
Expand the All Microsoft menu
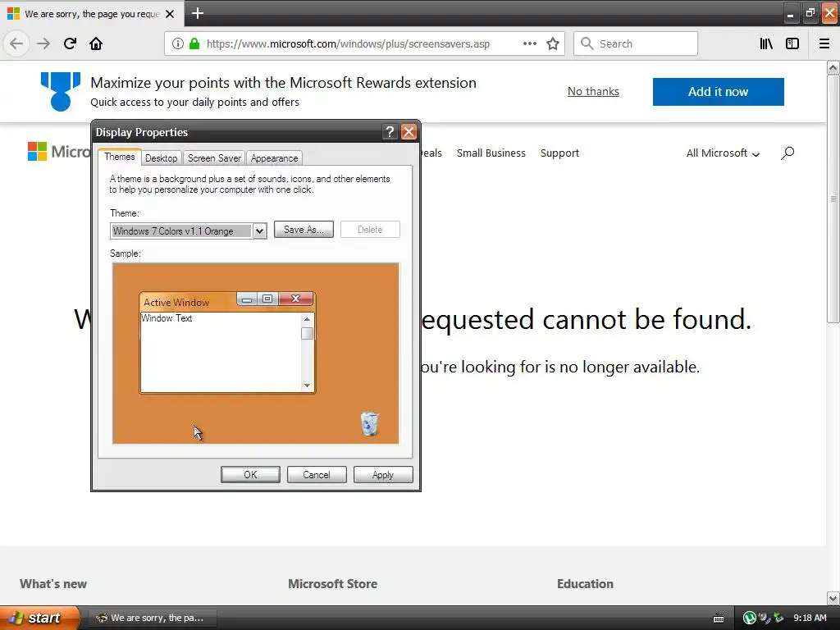coord(723,153)
